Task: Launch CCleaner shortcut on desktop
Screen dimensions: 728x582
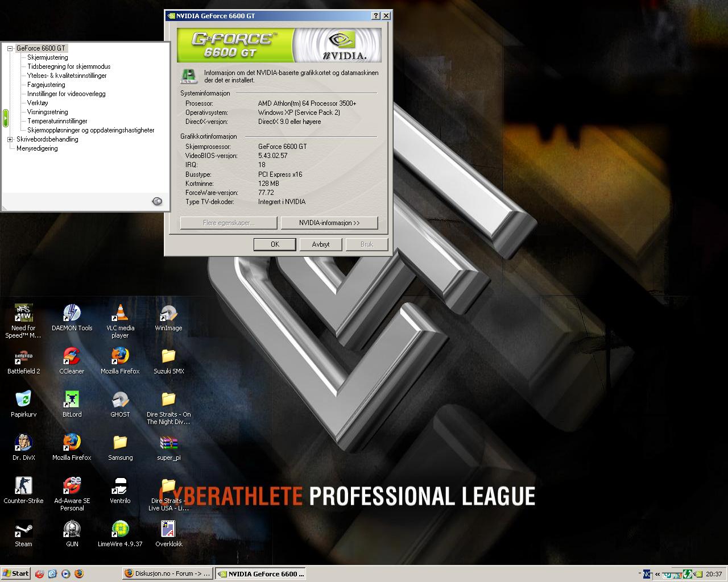Action: (72, 360)
